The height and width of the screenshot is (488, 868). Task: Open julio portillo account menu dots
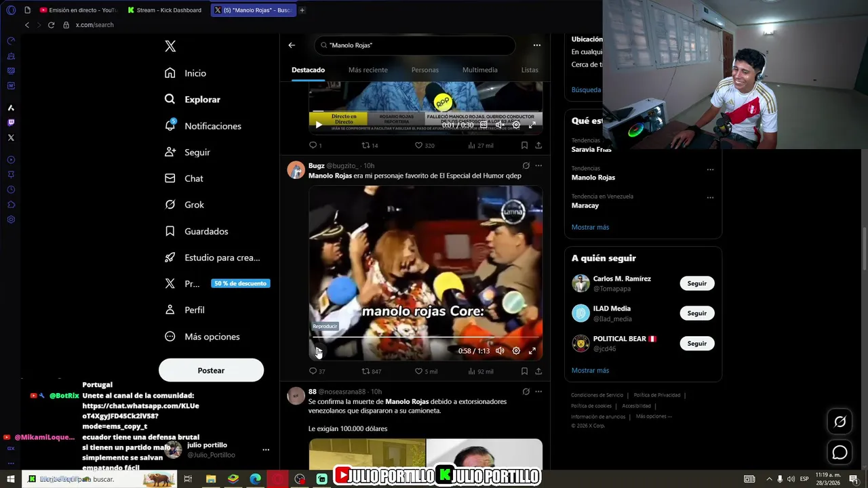click(x=266, y=449)
